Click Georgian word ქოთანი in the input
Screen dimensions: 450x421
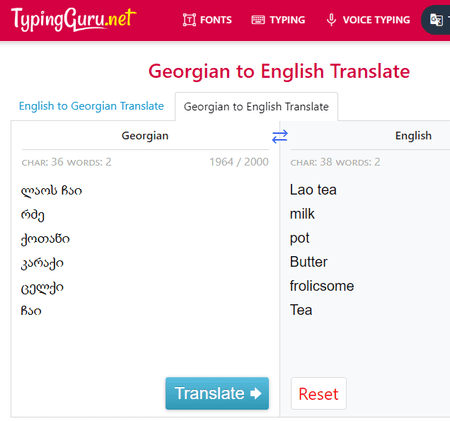[45, 239]
